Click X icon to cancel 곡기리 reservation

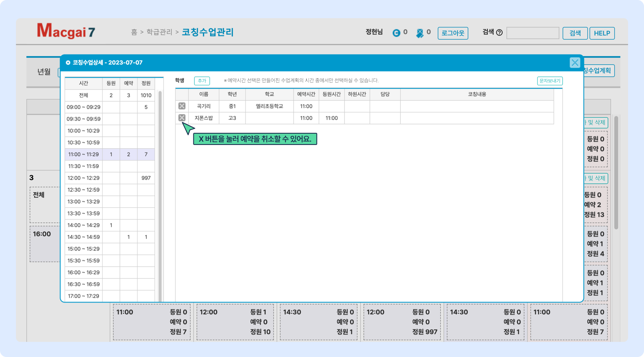[182, 106]
